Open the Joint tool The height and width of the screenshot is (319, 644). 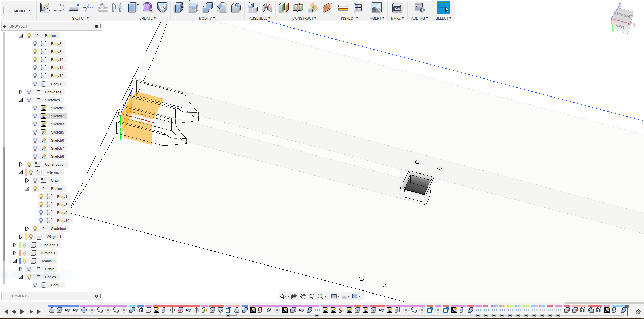267,8
